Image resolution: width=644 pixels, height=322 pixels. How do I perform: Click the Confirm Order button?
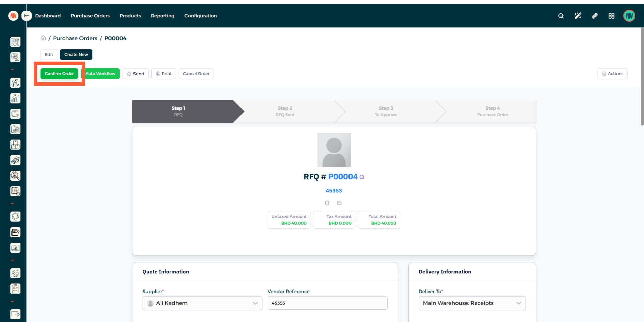pyautogui.click(x=59, y=74)
